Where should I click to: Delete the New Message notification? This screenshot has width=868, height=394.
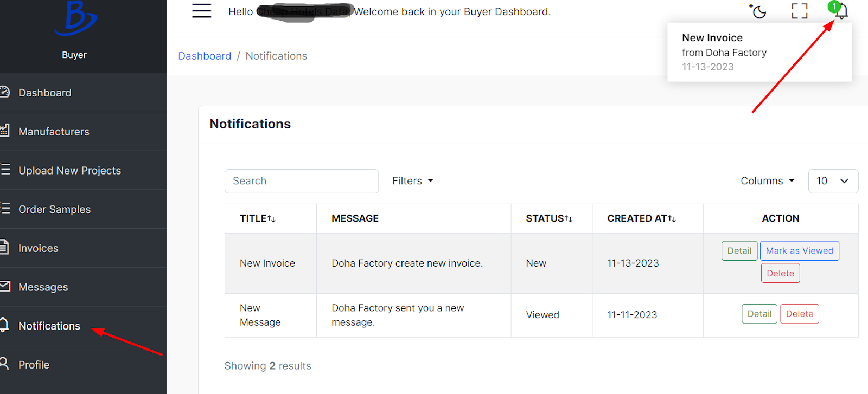click(x=799, y=314)
